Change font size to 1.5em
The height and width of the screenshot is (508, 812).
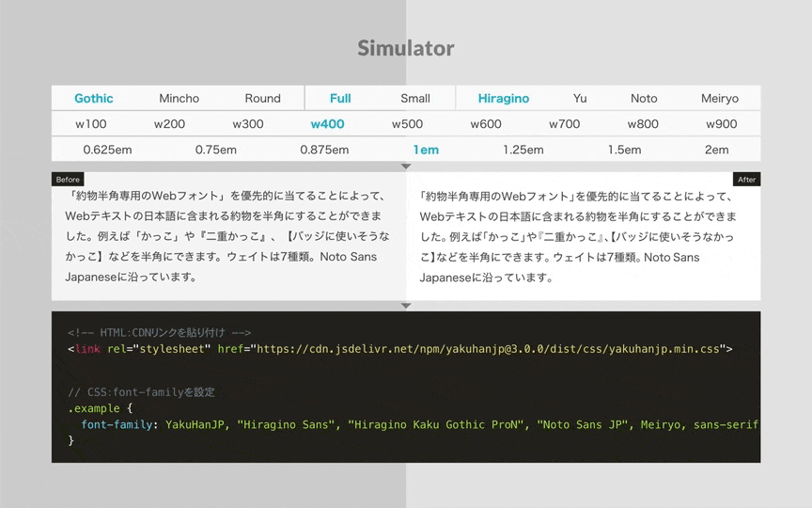pos(624,150)
